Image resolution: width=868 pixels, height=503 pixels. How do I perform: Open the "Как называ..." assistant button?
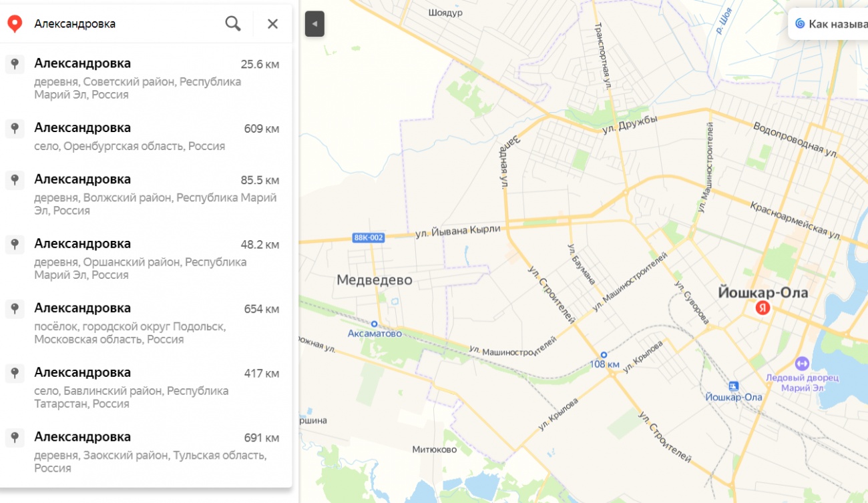click(829, 24)
